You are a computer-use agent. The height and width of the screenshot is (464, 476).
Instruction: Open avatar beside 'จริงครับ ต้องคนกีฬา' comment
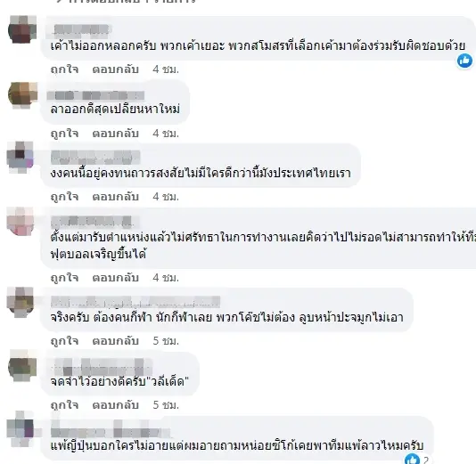pyautogui.click(x=21, y=302)
